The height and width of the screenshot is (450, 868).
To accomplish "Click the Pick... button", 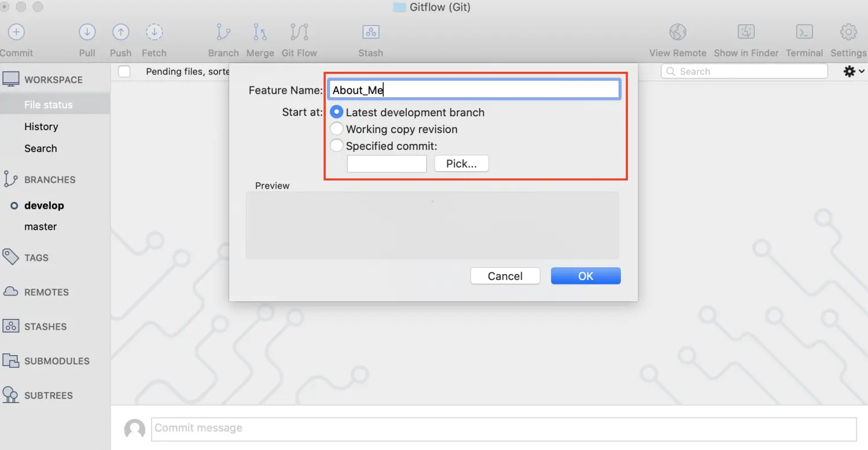I will coord(462,164).
